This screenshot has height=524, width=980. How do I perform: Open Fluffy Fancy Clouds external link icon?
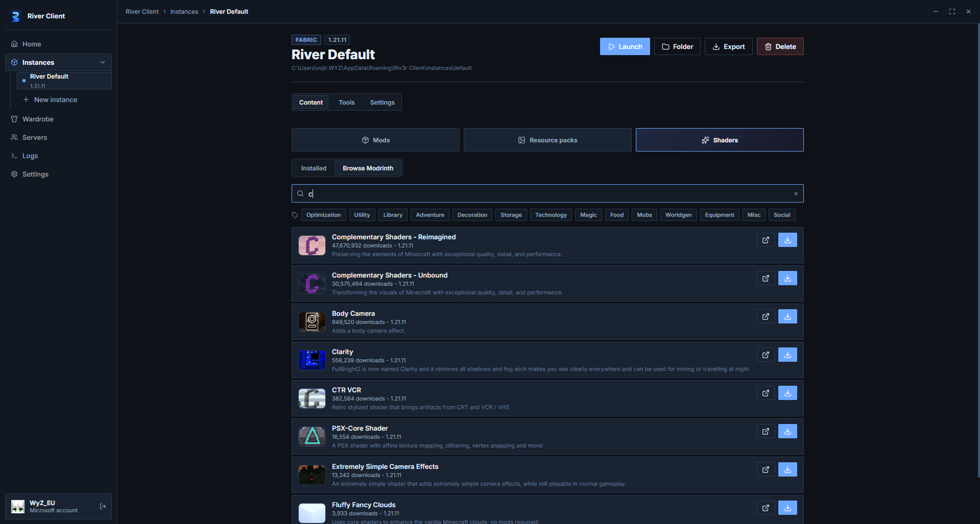pyautogui.click(x=766, y=508)
